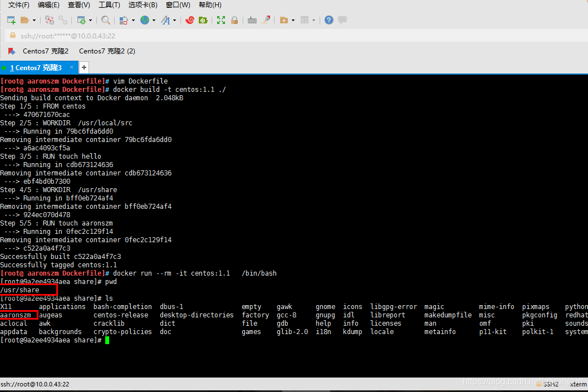Click the New Session icon
The image size is (588, 392).
(11, 20)
